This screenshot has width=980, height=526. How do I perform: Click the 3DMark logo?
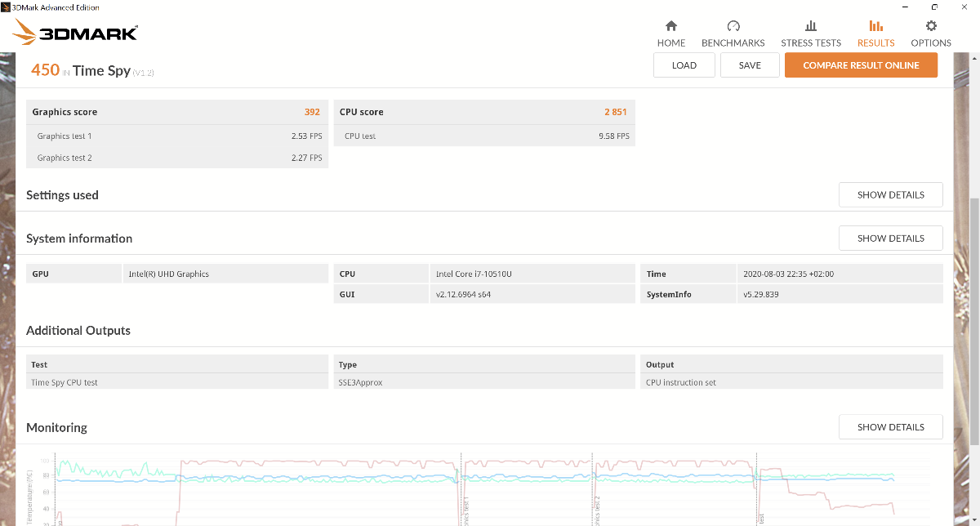(76, 33)
